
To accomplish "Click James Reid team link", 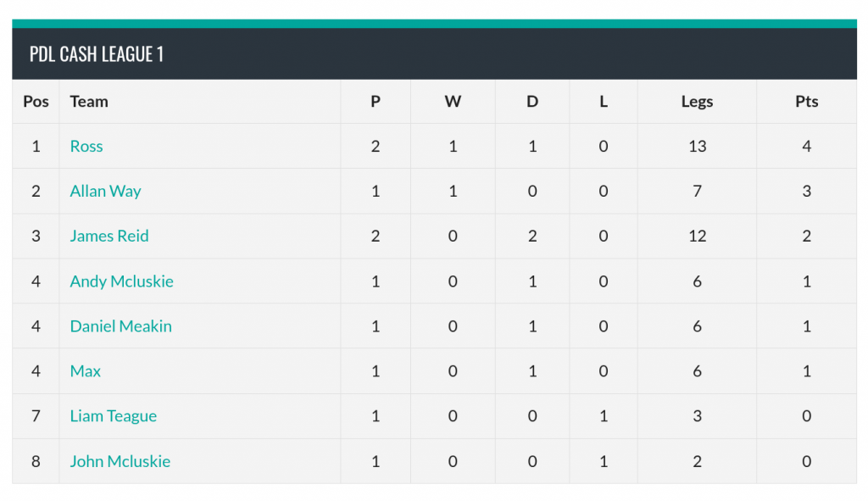I will (109, 237).
